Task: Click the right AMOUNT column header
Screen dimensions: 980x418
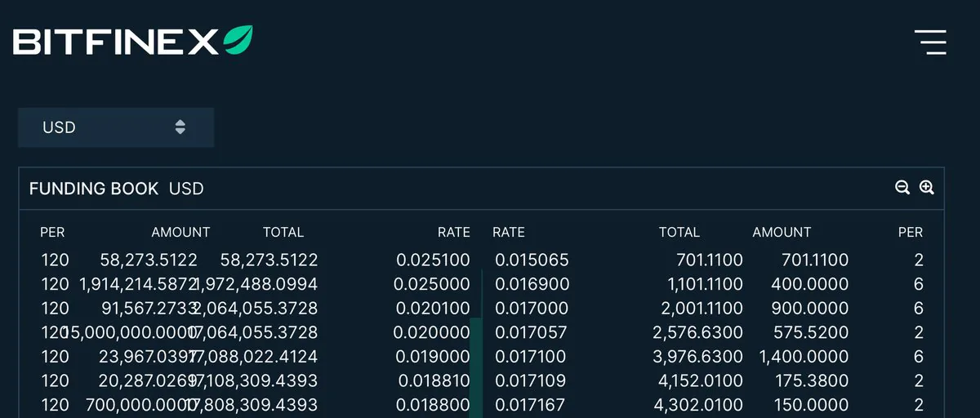Action: [x=782, y=233]
